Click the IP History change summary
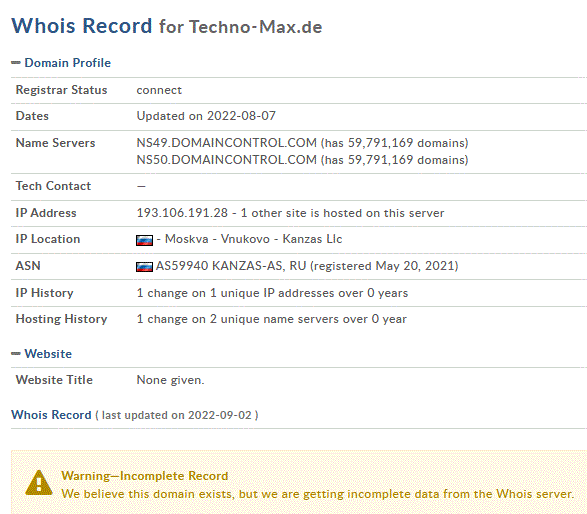587x514 pixels. [x=272, y=293]
